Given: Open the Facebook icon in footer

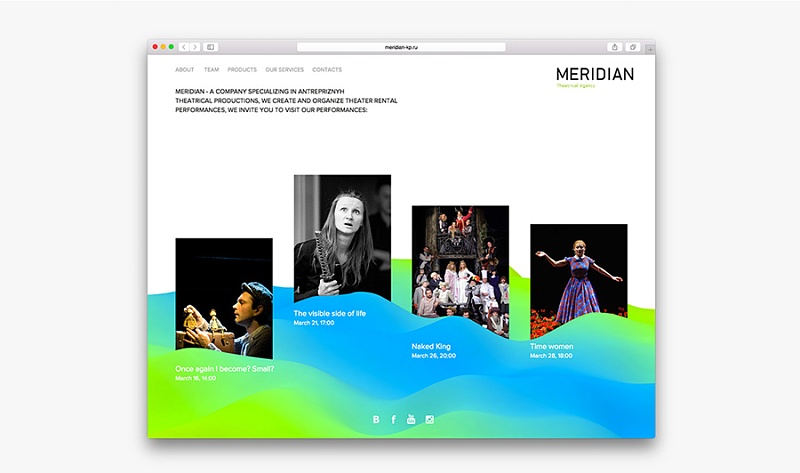Looking at the screenshot, I should click(394, 419).
